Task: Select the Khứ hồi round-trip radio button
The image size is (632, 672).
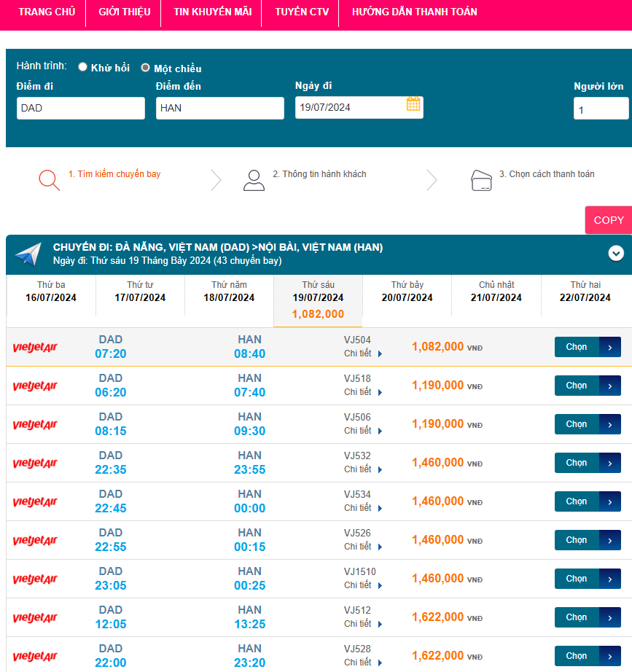Action: pyautogui.click(x=83, y=67)
